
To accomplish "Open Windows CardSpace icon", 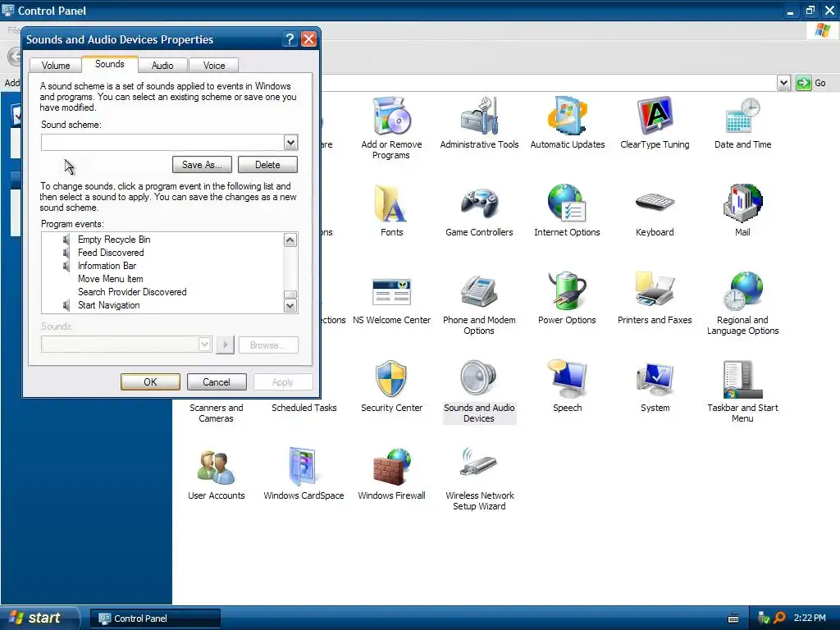I will click(x=304, y=467).
